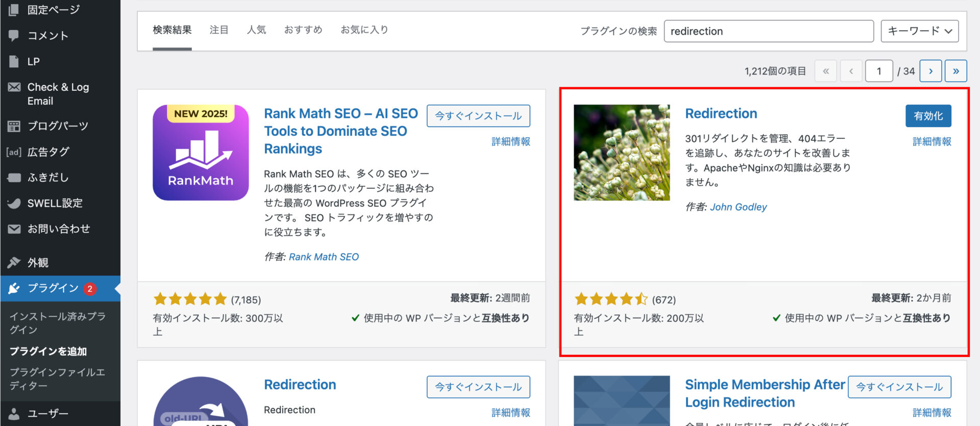Image resolution: width=980 pixels, height=426 pixels.
Task: Click the ふきだし balloon icon
Action: (x=14, y=178)
